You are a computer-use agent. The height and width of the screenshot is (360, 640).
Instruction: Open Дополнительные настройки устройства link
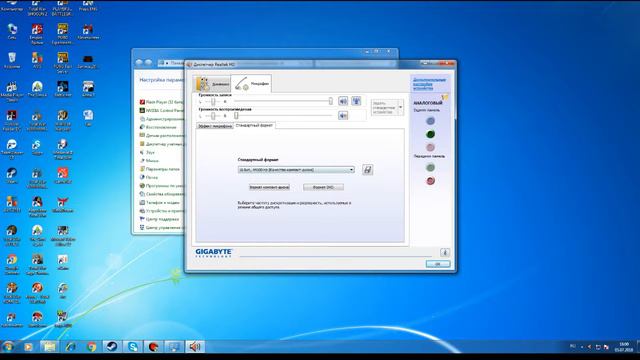(x=429, y=84)
